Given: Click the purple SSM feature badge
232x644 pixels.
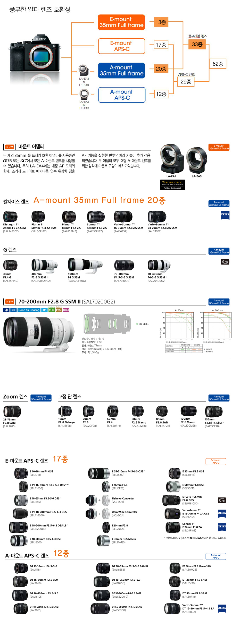Looking at the screenshot, I should pyautogui.click(x=66, y=310).
